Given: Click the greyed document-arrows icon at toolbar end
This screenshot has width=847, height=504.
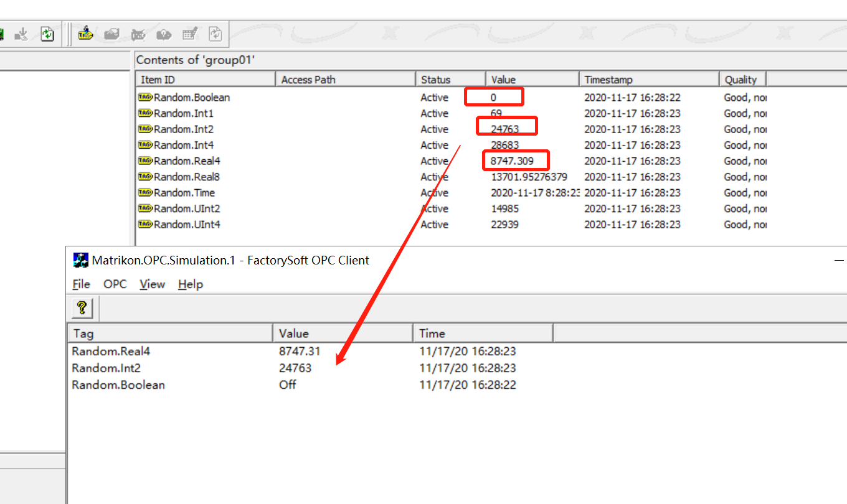Looking at the screenshot, I should pyautogui.click(x=215, y=34).
